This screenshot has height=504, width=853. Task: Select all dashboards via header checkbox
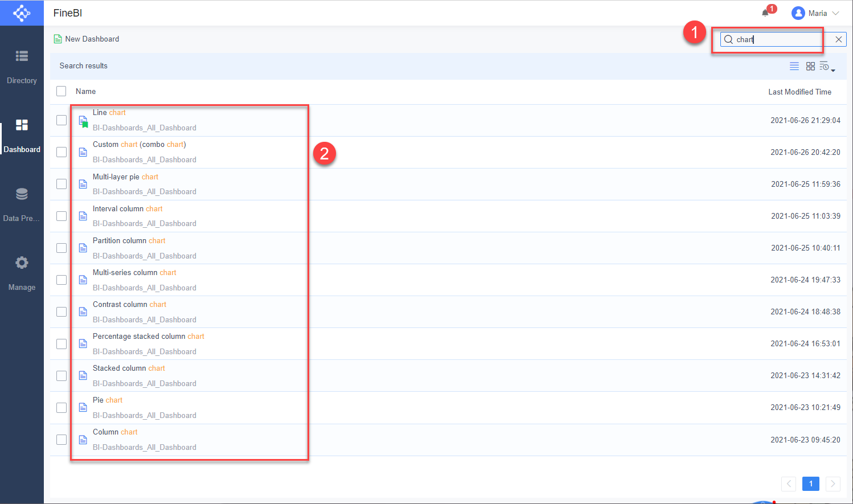coord(61,91)
